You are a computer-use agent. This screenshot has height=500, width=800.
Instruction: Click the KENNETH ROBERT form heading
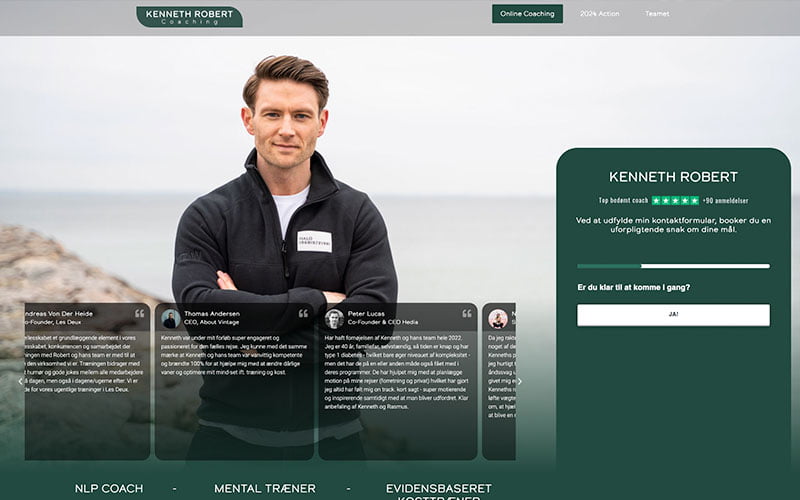673,177
